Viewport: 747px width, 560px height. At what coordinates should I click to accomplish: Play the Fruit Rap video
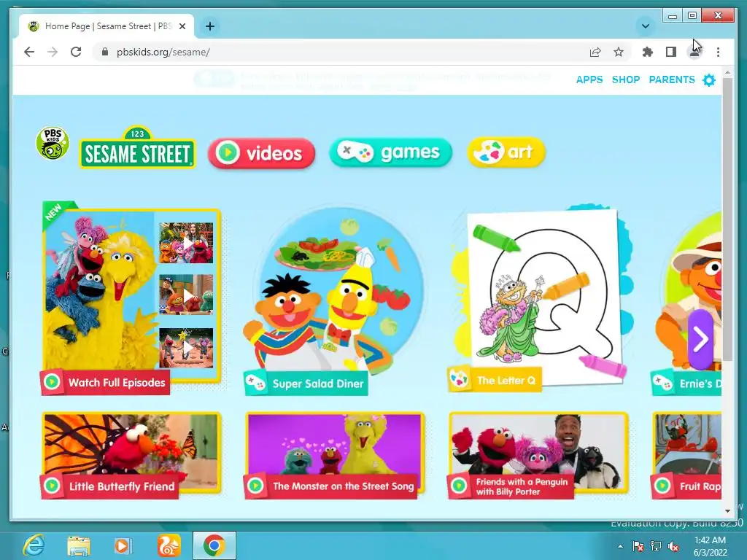pyautogui.click(x=686, y=455)
